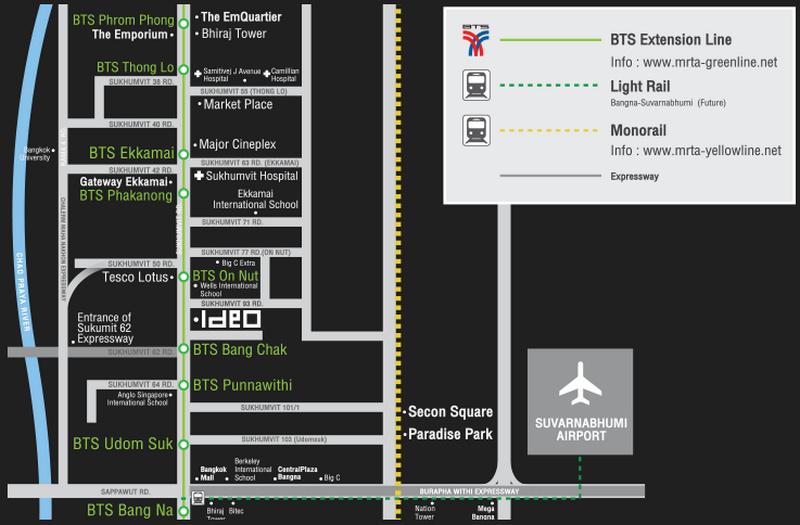This screenshot has width=800, height=525.
Task: Click the 'Nation Tower' label
Action: 424,512
